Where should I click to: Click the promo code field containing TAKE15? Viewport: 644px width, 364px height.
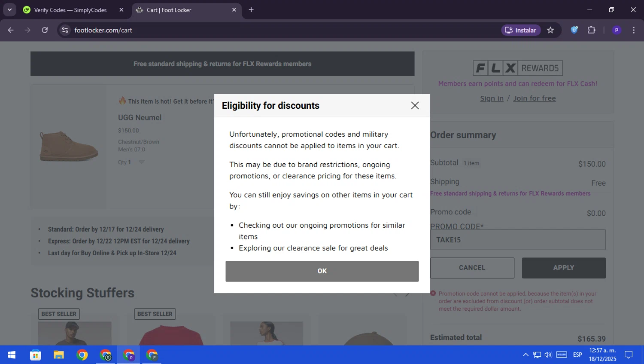click(518, 240)
